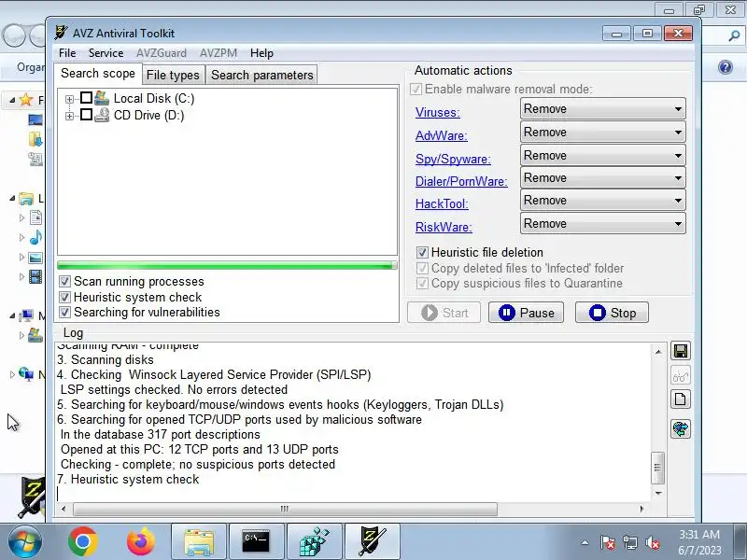Toggle Scan running processes checkbox

pyautogui.click(x=64, y=282)
